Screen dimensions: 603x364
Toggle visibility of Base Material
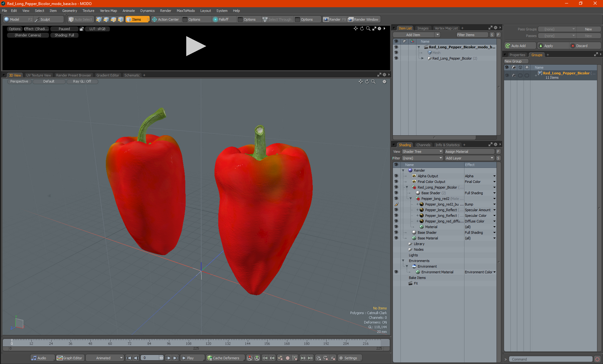point(396,238)
